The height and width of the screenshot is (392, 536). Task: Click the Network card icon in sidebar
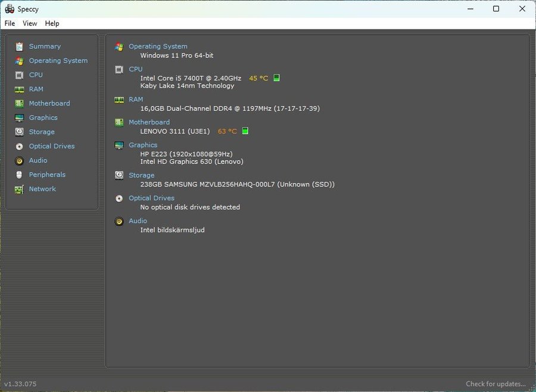(x=20, y=189)
